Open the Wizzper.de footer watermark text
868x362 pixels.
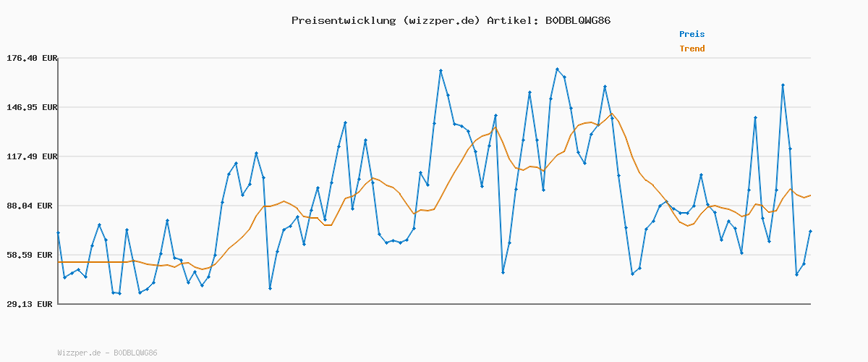coord(79,353)
